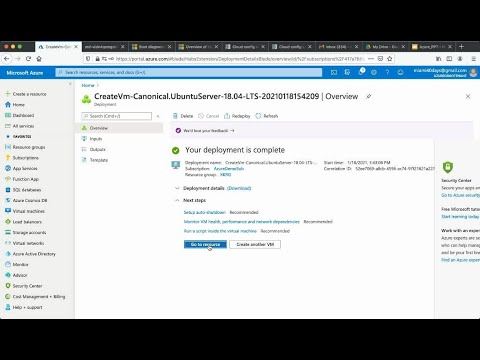
Task: Open Directory + subscription filter icon
Action: [347, 72]
